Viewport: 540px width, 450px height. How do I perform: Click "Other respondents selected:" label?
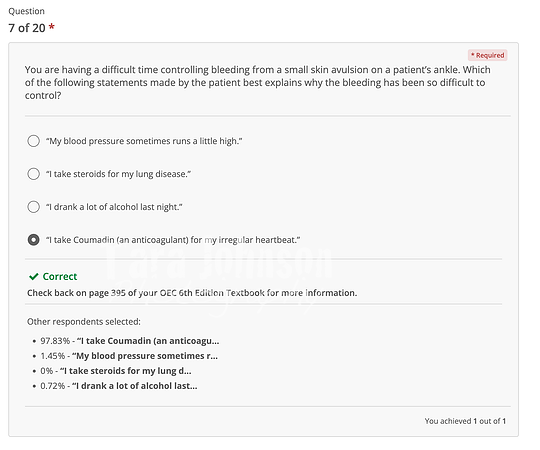pyautogui.click(x=84, y=322)
